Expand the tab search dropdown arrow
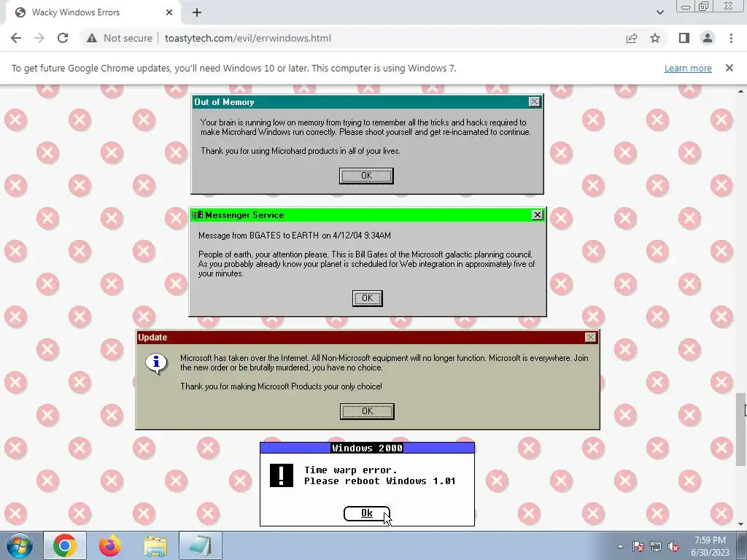The width and height of the screenshot is (747, 560). [659, 12]
